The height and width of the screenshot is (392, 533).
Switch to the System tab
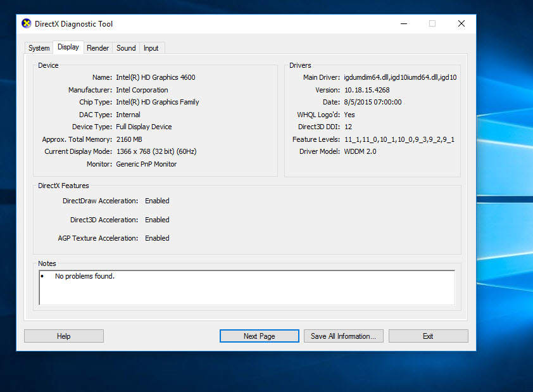[39, 48]
